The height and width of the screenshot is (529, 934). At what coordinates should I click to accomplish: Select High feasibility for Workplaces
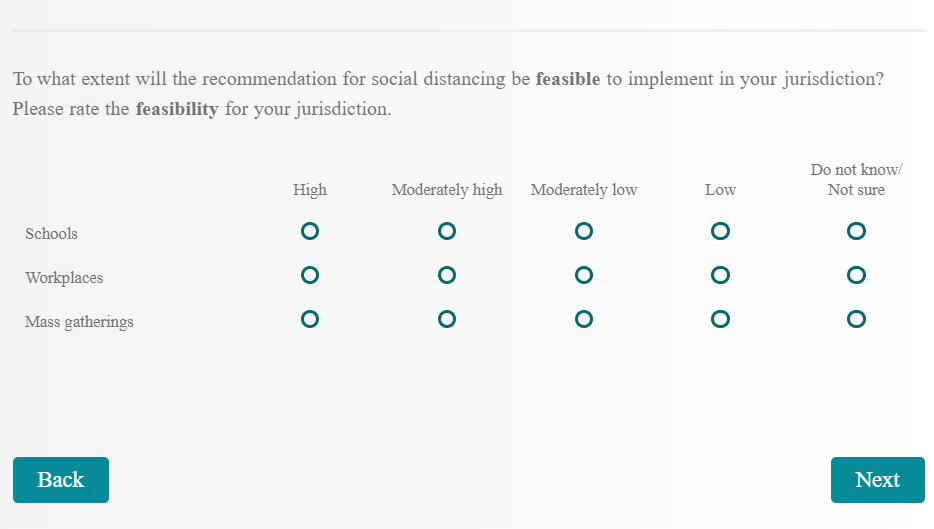[310, 275]
